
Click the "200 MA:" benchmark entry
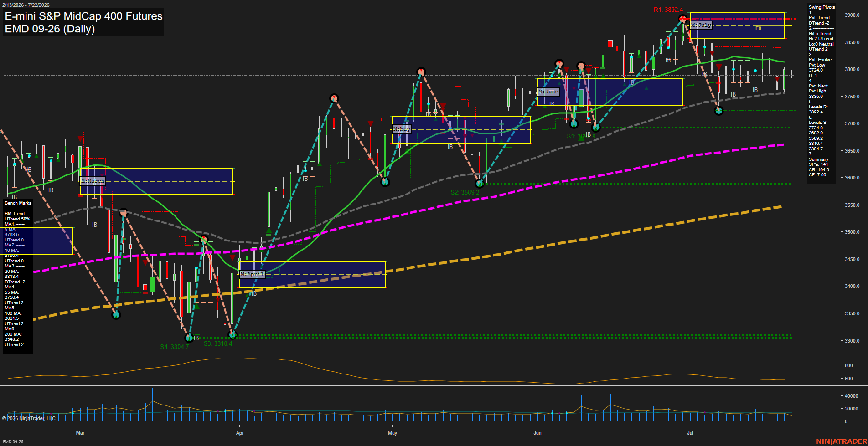[x=13, y=334]
